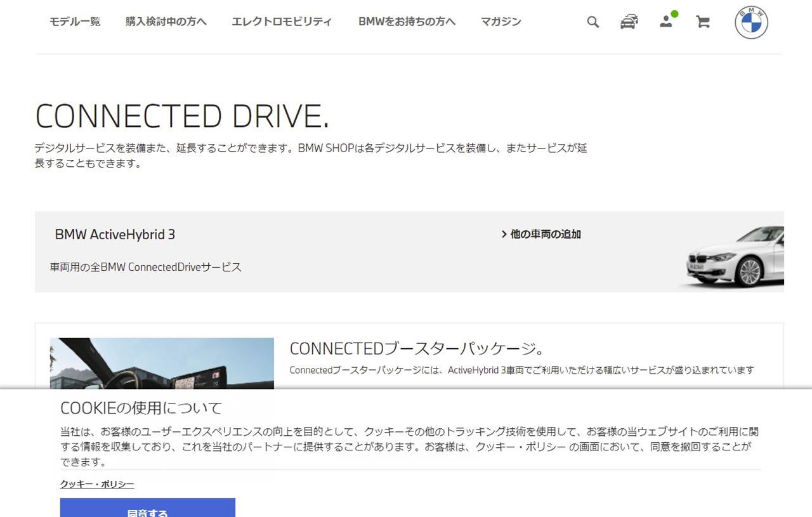Click the 車両用の全BMW ConnectedDriveサービス text
Screen dimensions: 812x517
(x=146, y=267)
